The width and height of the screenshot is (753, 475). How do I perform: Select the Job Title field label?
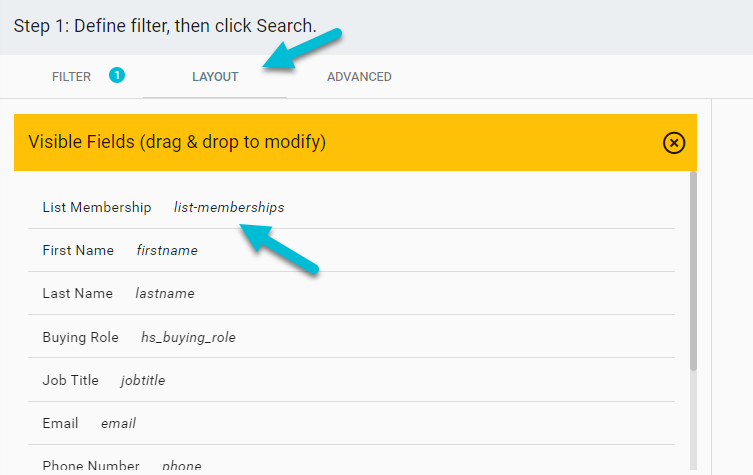(70, 380)
